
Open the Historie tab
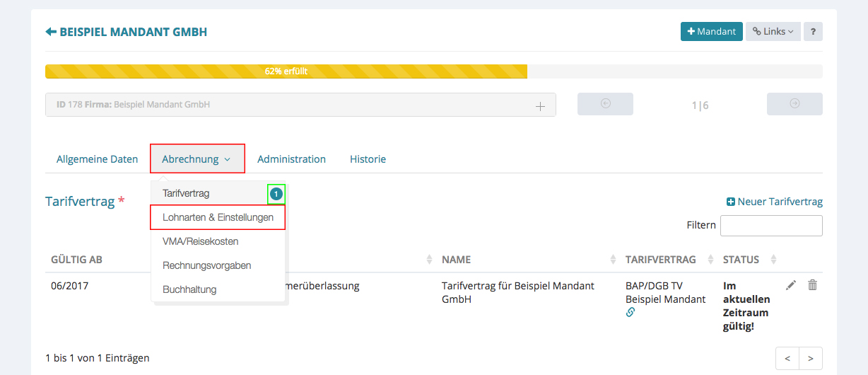pos(368,159)
